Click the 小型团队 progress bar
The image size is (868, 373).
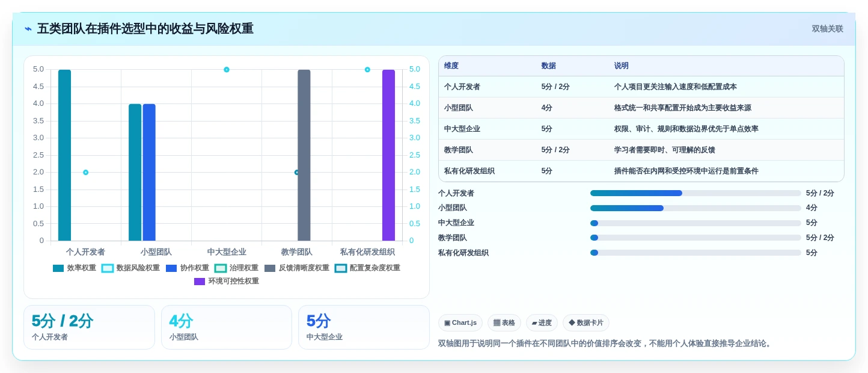click(x=695, y=208)
